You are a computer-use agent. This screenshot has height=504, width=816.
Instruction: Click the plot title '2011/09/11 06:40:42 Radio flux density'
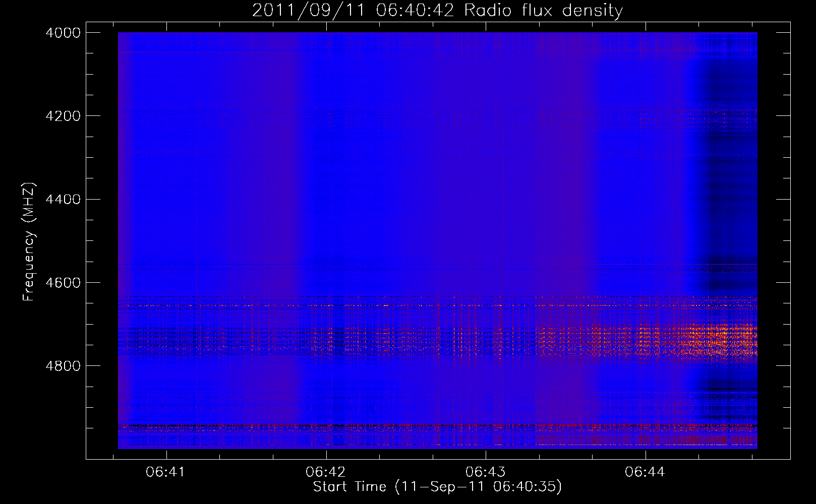pyautogui.click(x=437, y=10)
